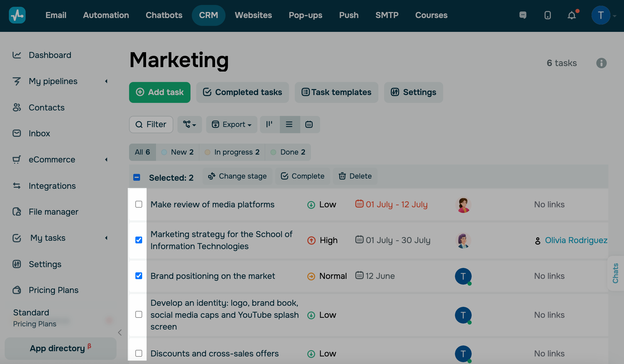Check the Make review of media platforms checkbox

click(x=139, y=204)
